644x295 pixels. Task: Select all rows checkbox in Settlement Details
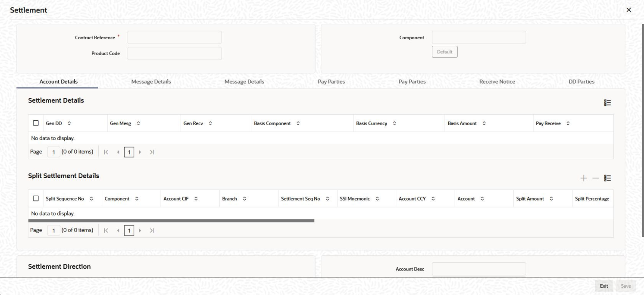pos(36,123)
